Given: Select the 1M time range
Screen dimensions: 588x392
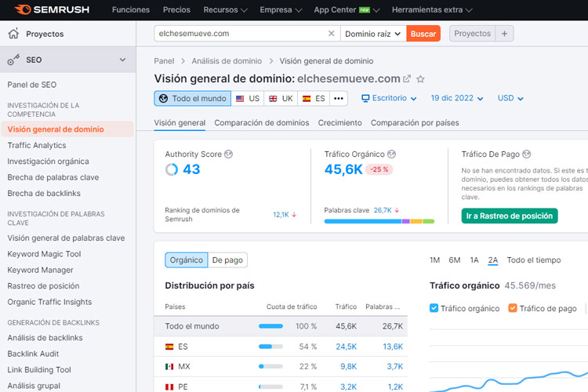Looking at the screenshot, I should coord(434,260).
